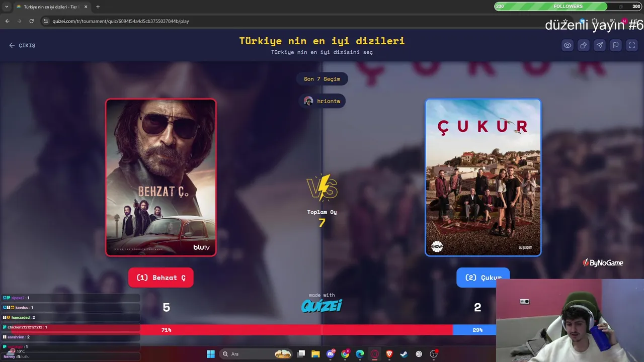Click the subtitle Türkiye nin en iyi dizisini seç
The height and width of the screenshot is (362, 644).
(x=322, y=52)
